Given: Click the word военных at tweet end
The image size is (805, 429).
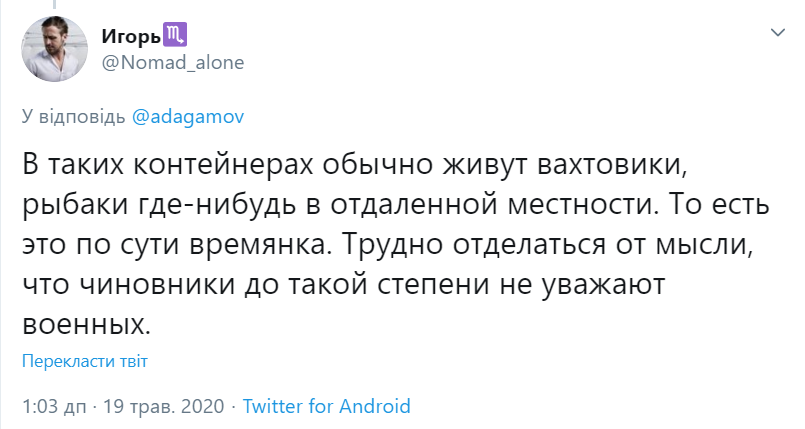Looking at the screenshot, I should pos(86,324).
